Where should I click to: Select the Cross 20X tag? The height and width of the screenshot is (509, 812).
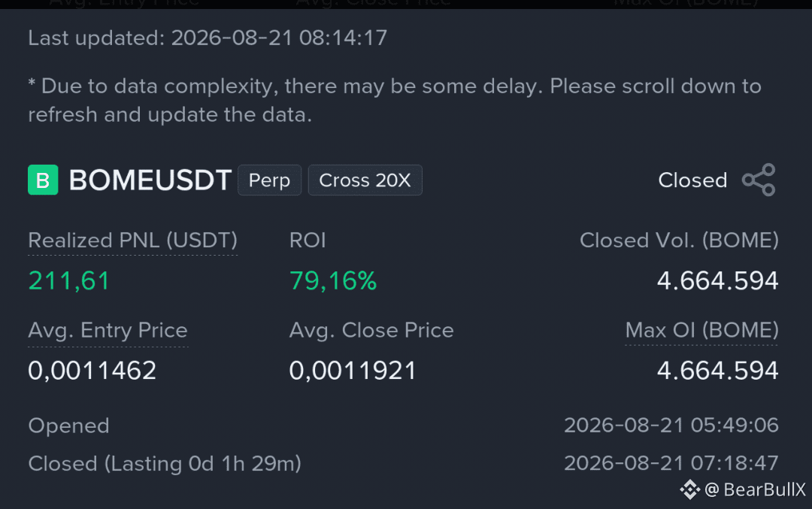365,180
